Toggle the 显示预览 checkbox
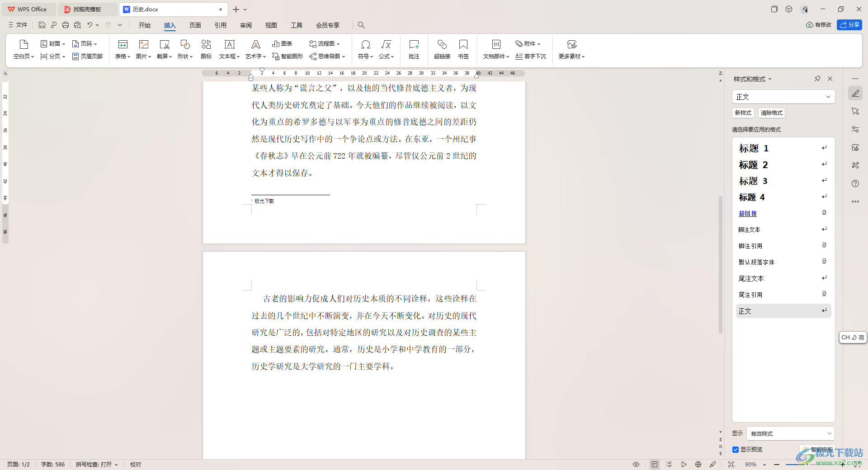This screenshot has width=868, height=470. pyautogui.click(x=736, y=450)
